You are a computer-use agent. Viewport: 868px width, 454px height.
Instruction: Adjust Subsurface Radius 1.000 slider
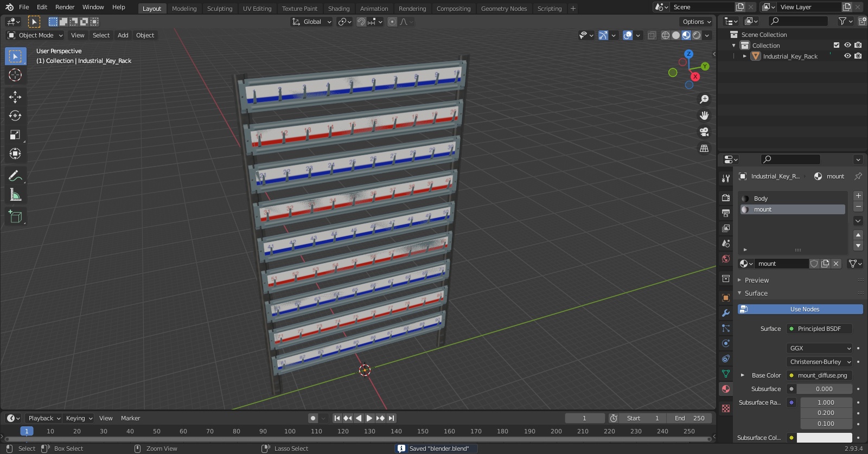click(x=826, y=402)
